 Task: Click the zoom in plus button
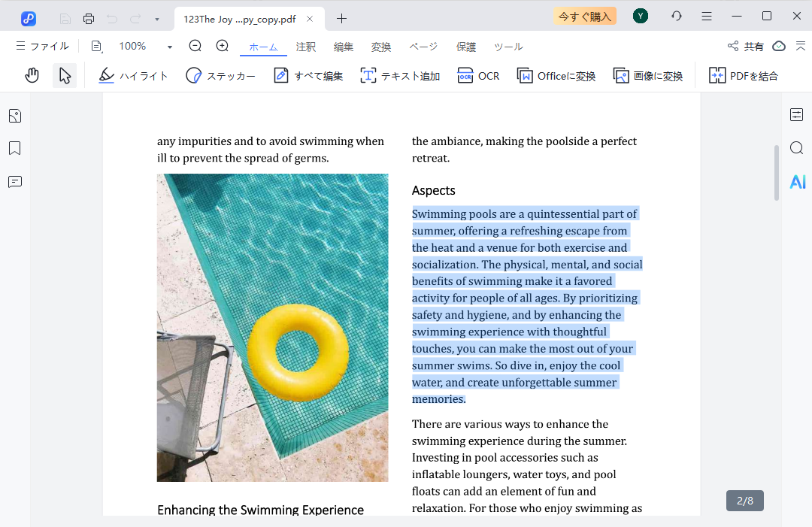coord(223,47)
